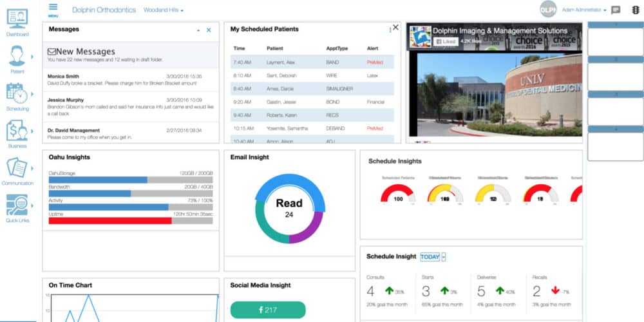Expand the Communication submenu arrow
This screenshot has height=322, width=644.
tap(32, 168)
